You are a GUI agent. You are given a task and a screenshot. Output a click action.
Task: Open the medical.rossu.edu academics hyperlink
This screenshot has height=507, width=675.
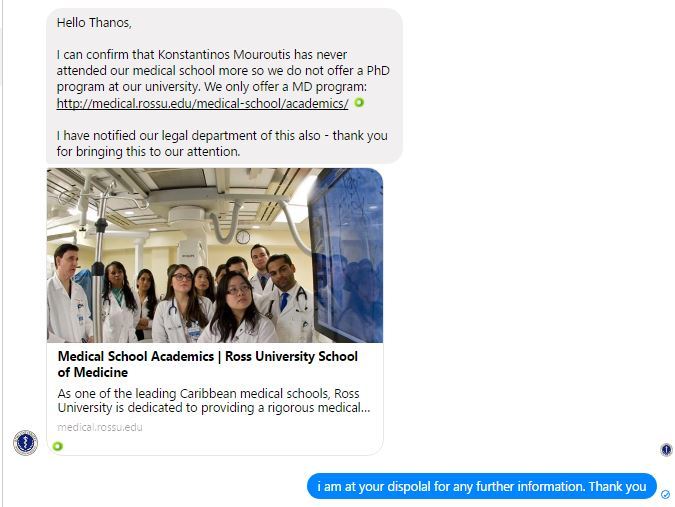pyautogui.click(x=202, y=104)
